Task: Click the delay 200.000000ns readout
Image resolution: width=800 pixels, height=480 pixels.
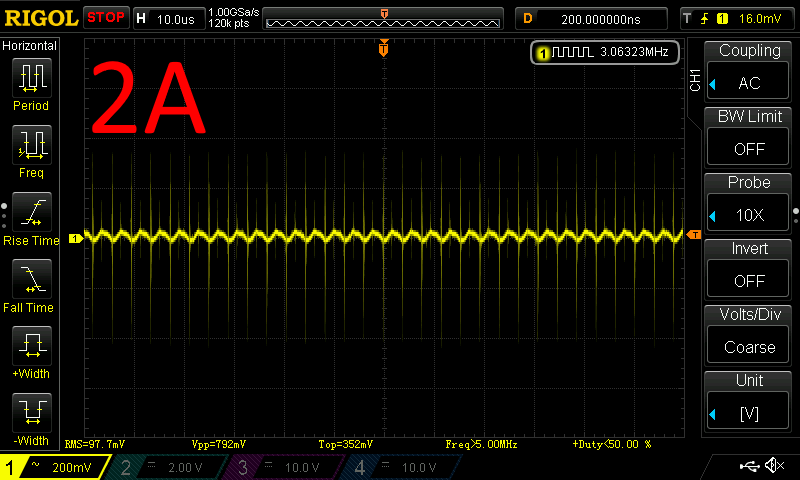Action: [601, 19]
